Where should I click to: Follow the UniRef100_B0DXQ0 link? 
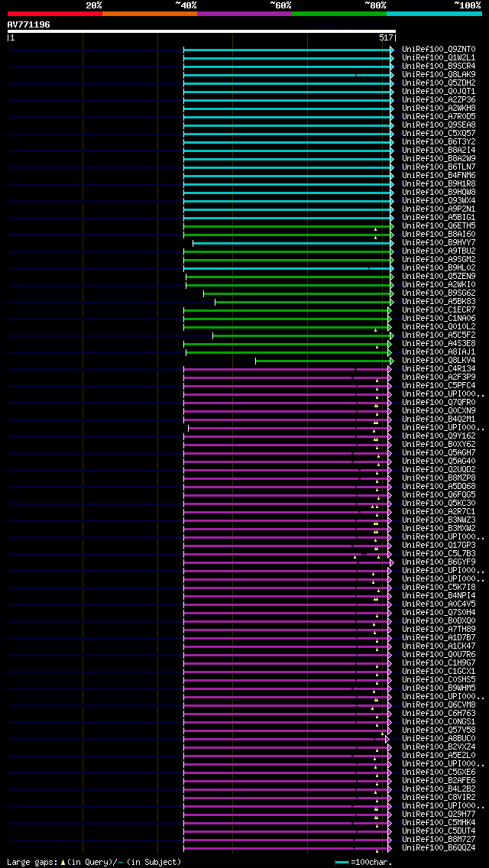(x=439, y=621)
